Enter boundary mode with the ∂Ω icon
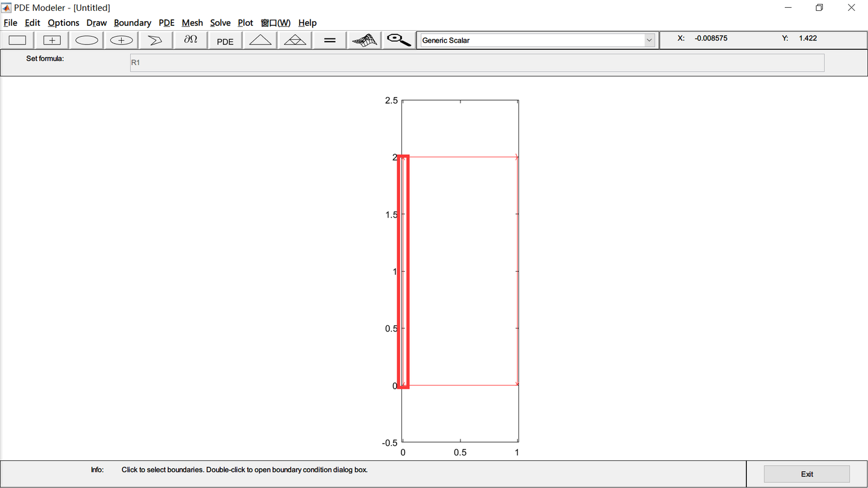Viewport: 868px width, 488px height. click(190, 40)
